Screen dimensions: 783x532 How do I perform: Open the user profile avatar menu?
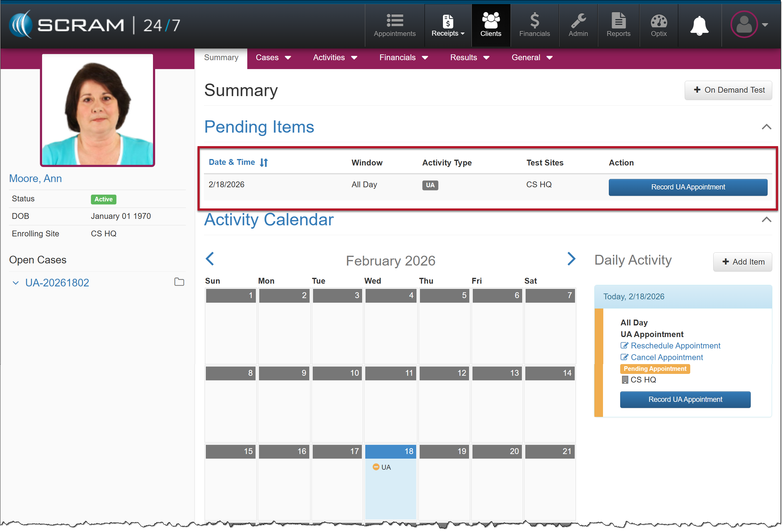pyautogui.click(x=745, y=25)
